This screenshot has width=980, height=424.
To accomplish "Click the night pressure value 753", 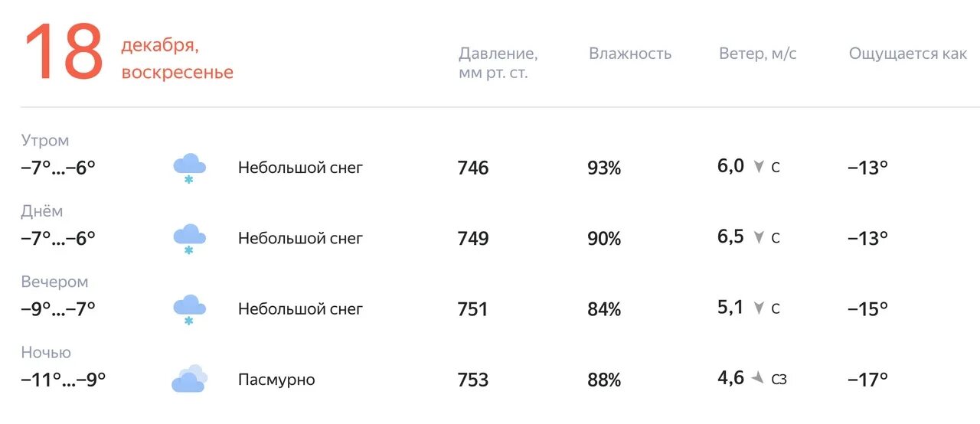I will point(472,380).
